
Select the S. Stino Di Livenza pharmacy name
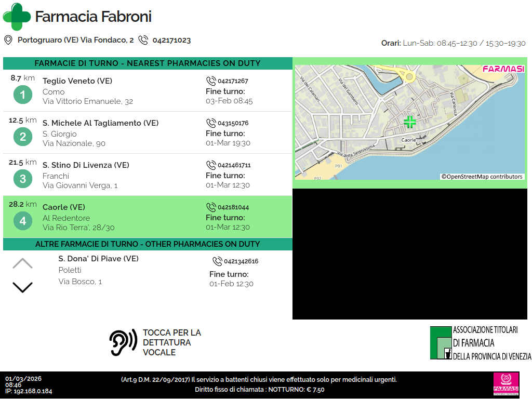pos(86,165)
